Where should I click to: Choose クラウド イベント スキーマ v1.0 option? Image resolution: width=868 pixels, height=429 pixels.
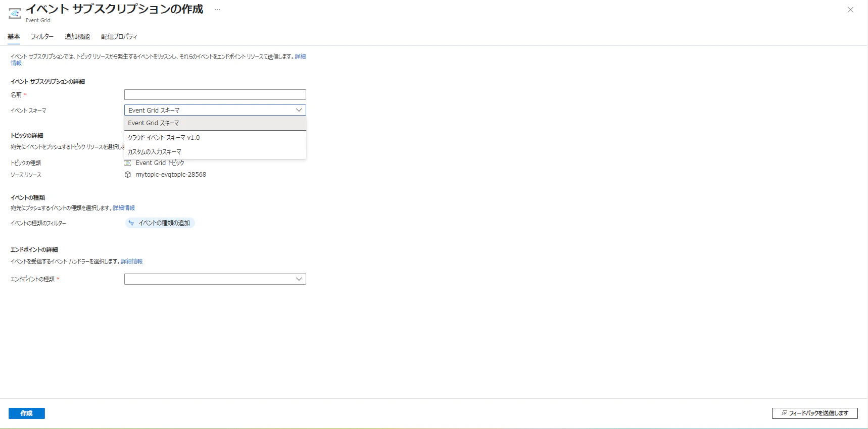215,137
